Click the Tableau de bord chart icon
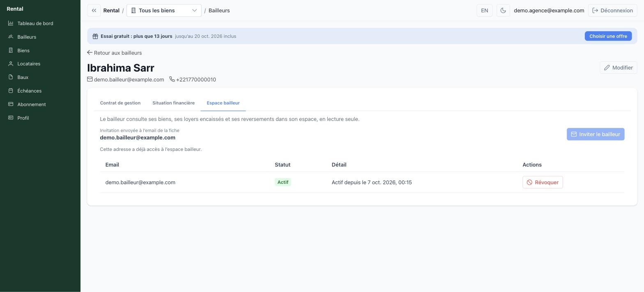The image size is (644, 292). pos(11,23)
